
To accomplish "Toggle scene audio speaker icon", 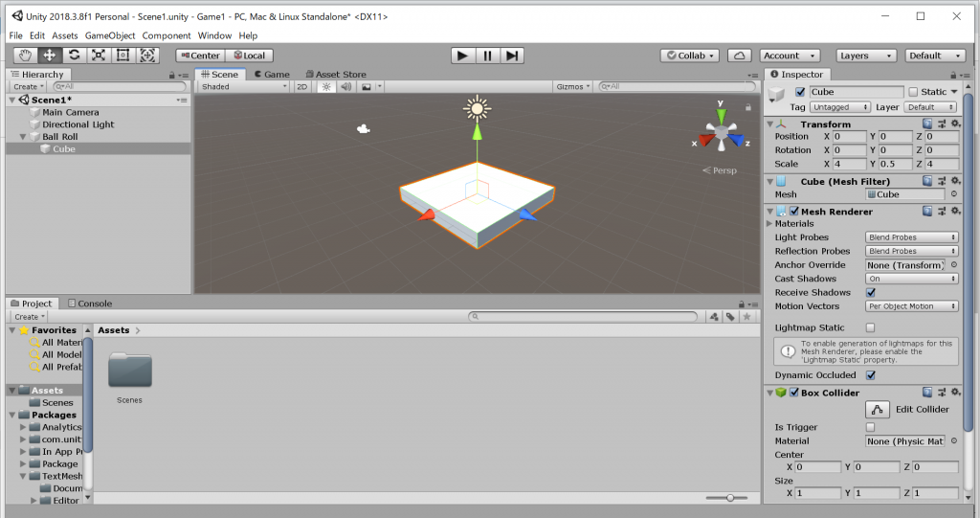I will point(346,87).
